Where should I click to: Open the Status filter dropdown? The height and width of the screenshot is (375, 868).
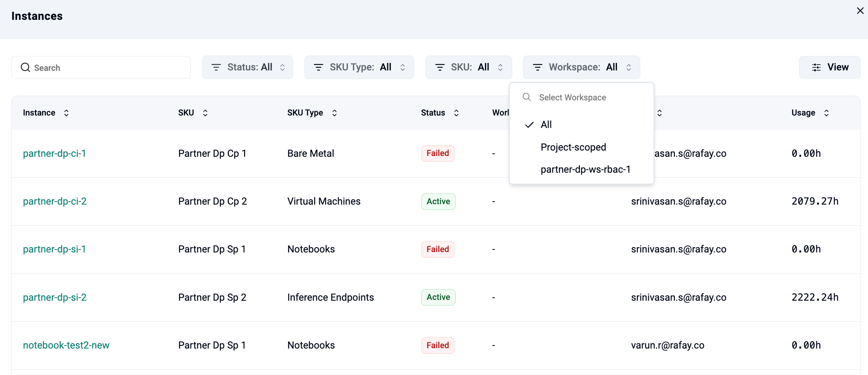(x=248, y=67)
